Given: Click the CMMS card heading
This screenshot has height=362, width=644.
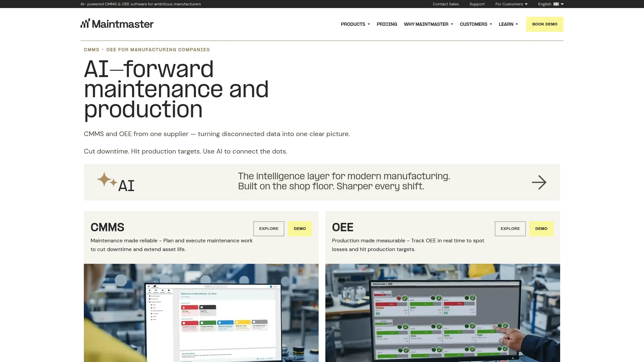Looking at the screenshot, I should (107, 227).
